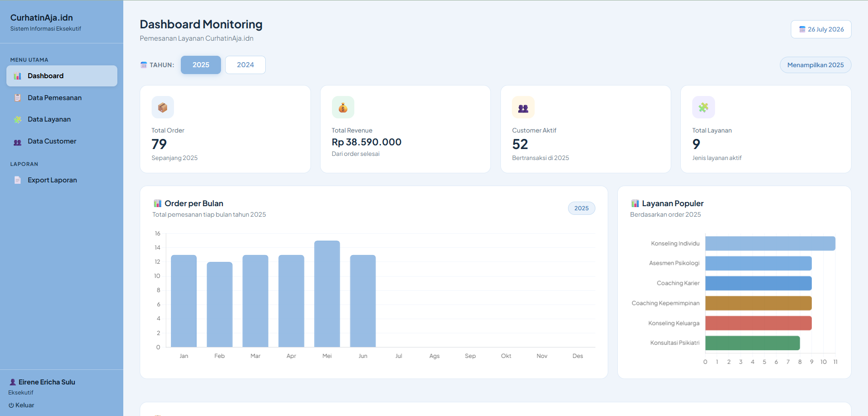Open Data Pemesanan from the sidebar

pos(62,98)
